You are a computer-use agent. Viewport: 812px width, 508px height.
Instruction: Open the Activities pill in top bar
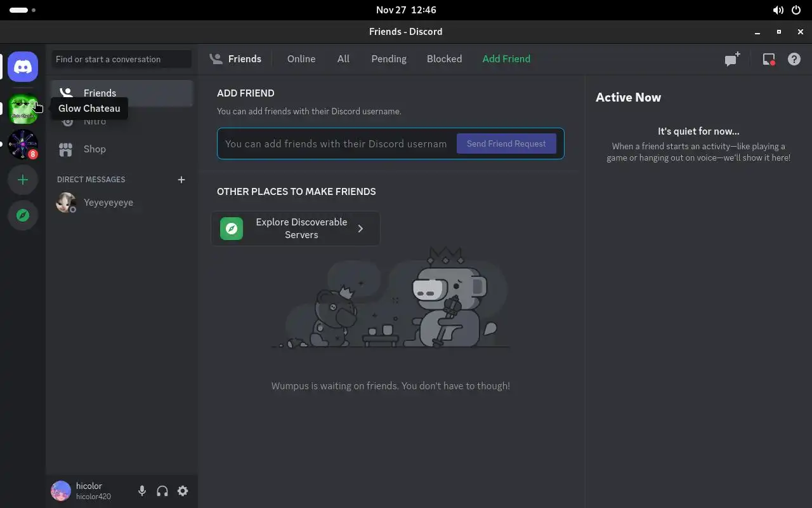23,10
